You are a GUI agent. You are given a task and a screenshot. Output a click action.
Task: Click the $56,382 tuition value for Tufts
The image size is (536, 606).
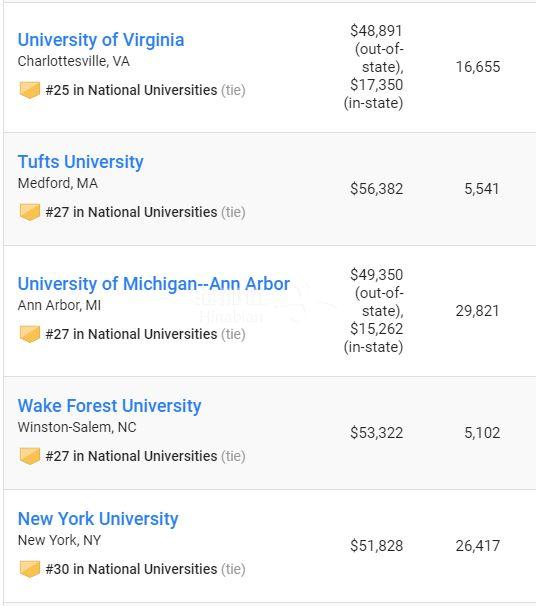pos(376,189)
